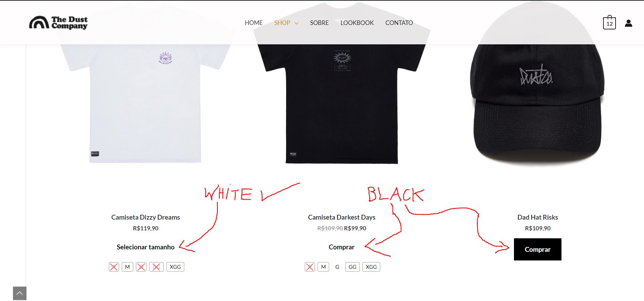The height and width of the screenshot is (301, 644).
Task: Click Selecionar tamanho under Dizzy Dreams
Action: pos(146,247)
